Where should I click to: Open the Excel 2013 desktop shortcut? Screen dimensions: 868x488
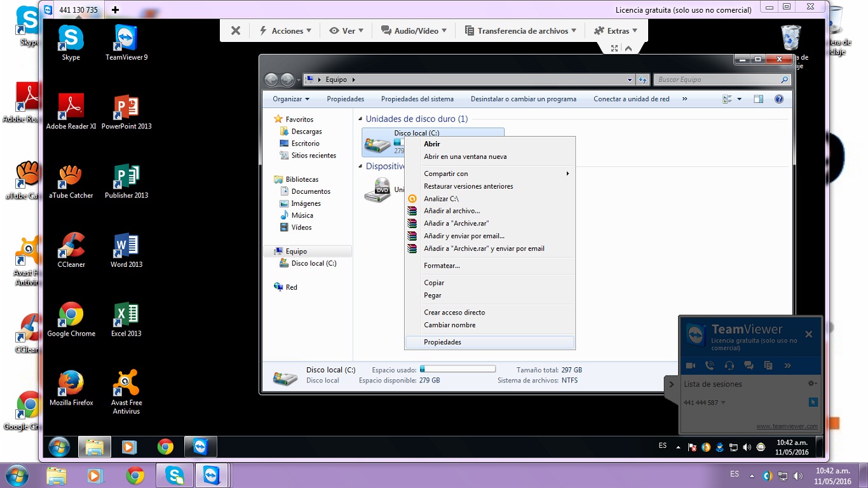(x=126, y=320)
